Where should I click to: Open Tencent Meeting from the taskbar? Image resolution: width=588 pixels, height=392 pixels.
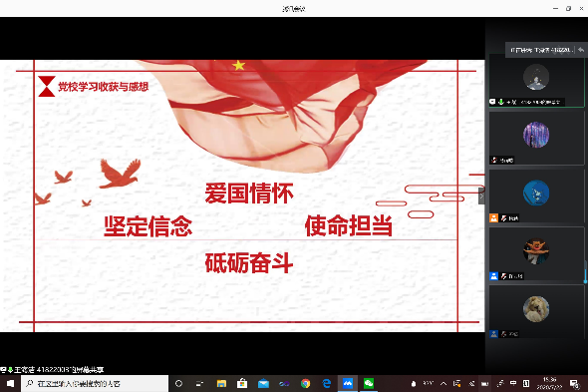(x=348, y=383)
